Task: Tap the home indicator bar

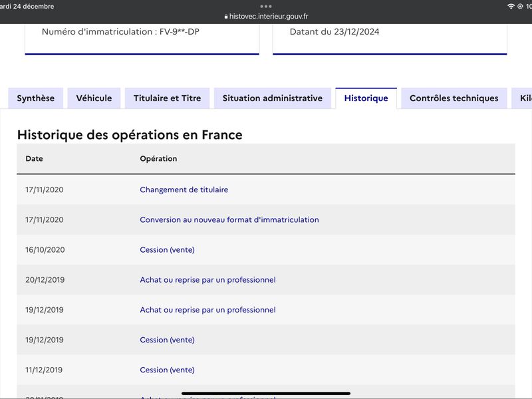Action: (266, 394)
